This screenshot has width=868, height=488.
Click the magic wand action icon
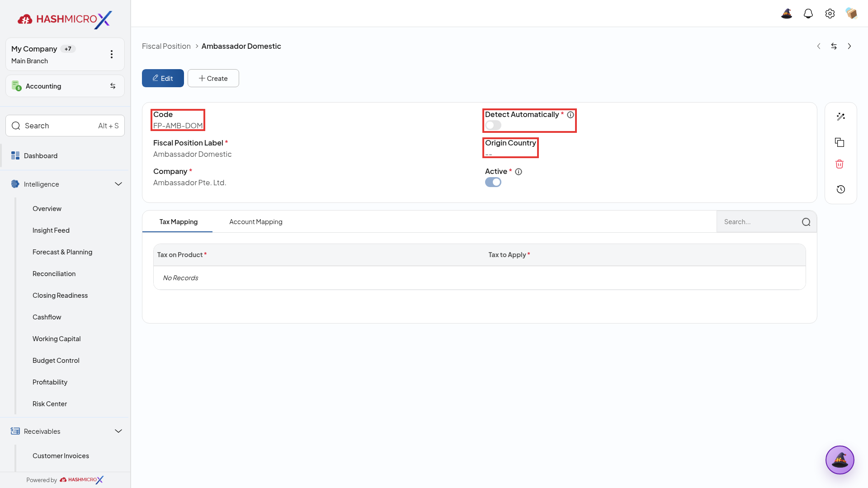[x=841, y=117]
